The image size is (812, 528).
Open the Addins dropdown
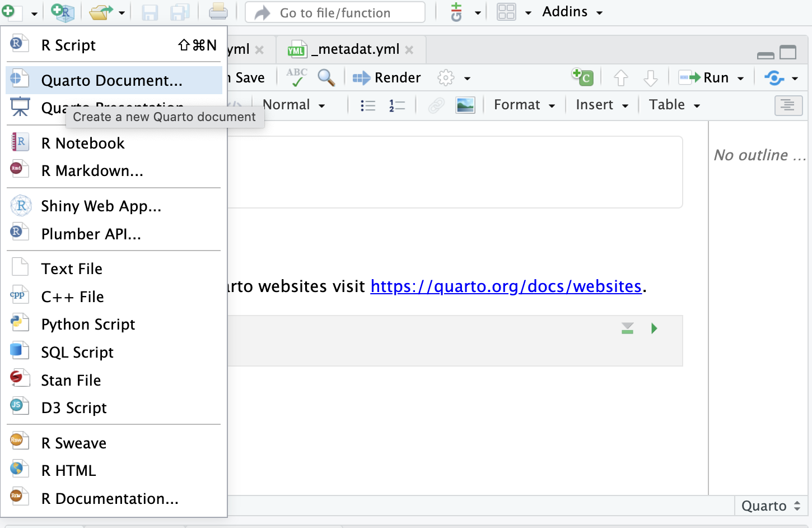572,12
